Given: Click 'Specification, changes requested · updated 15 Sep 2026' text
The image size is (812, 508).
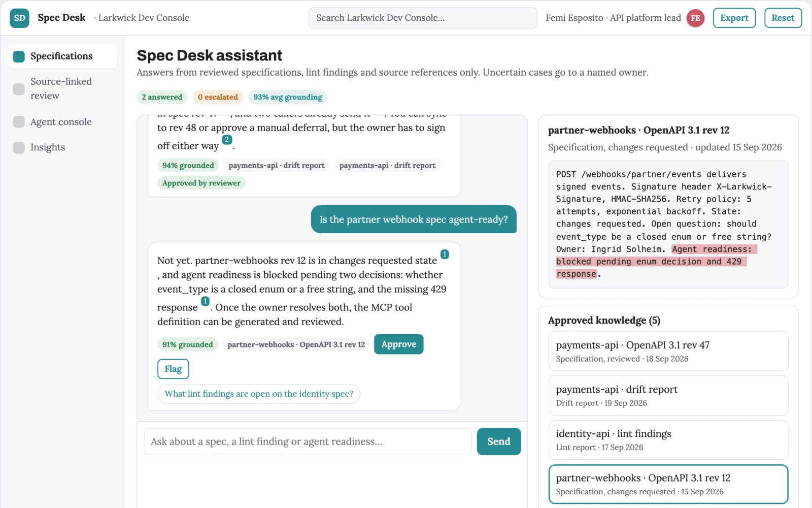Looking at the screenshot, I should (x=665, y=147).
